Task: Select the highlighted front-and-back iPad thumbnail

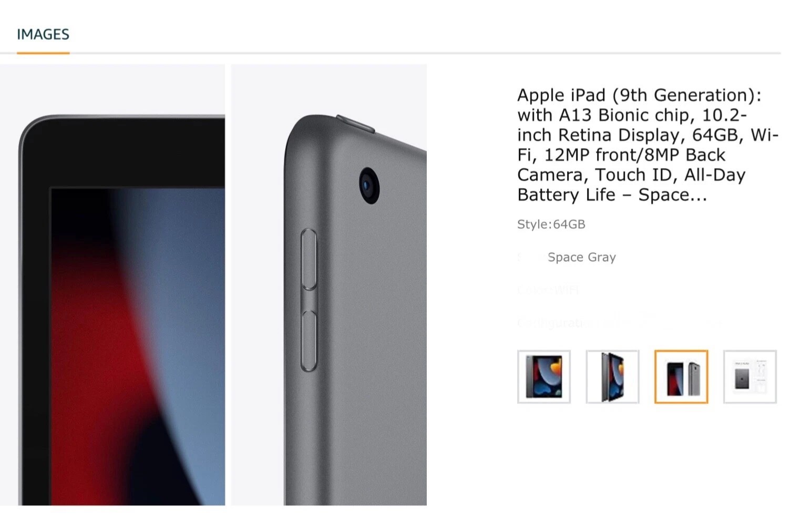Action: 681,377
